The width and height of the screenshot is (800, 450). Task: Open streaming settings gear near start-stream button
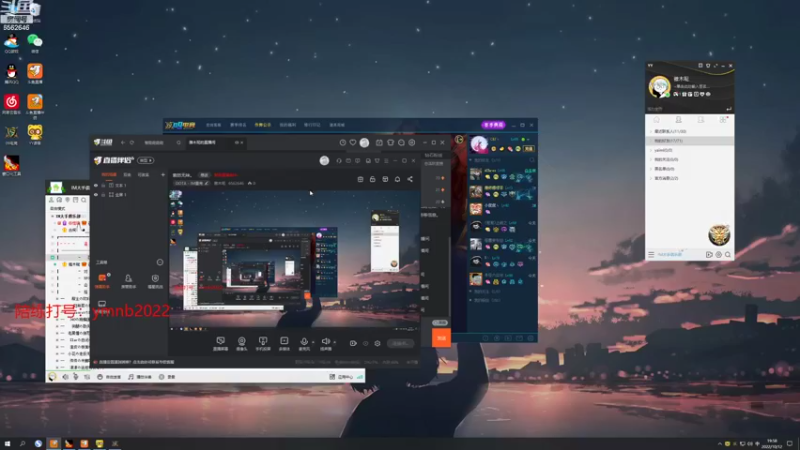pyautogui.click(x=378, y=343)
